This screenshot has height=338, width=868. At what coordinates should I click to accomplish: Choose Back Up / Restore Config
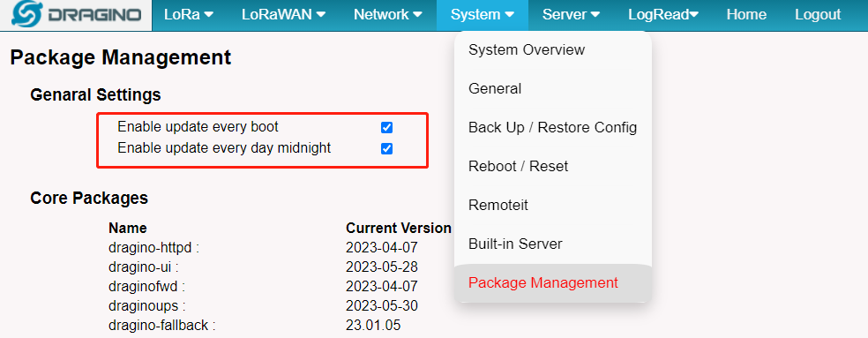(553, 127)
